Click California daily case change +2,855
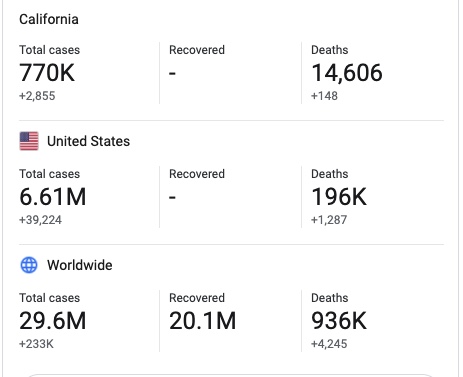463x377 pixels. coord(37,96)
